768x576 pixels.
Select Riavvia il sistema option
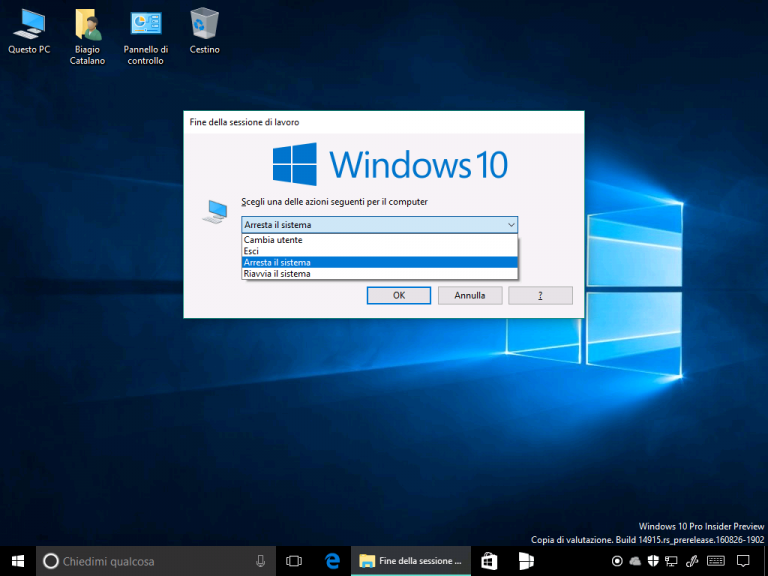coord(380,274)
